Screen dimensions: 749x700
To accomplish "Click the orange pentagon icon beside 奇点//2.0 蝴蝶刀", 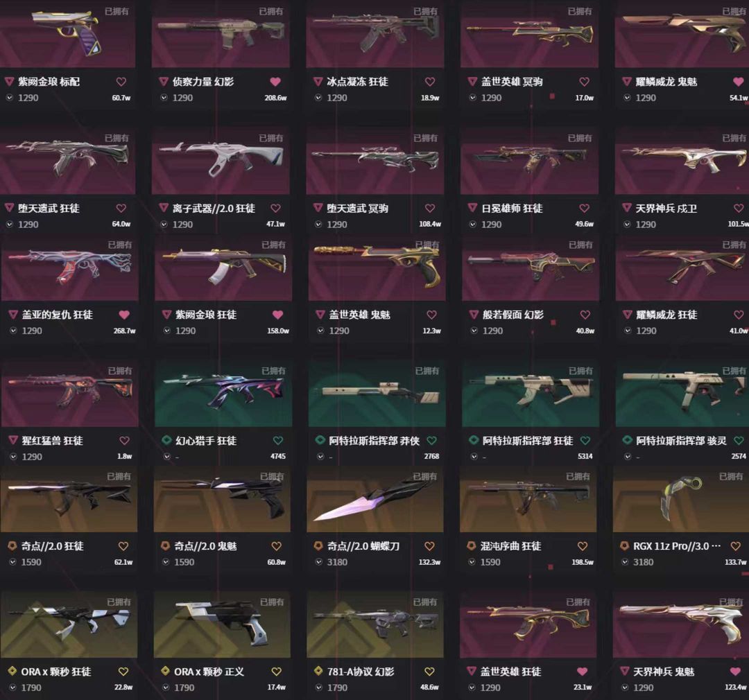I will point(318,545).
